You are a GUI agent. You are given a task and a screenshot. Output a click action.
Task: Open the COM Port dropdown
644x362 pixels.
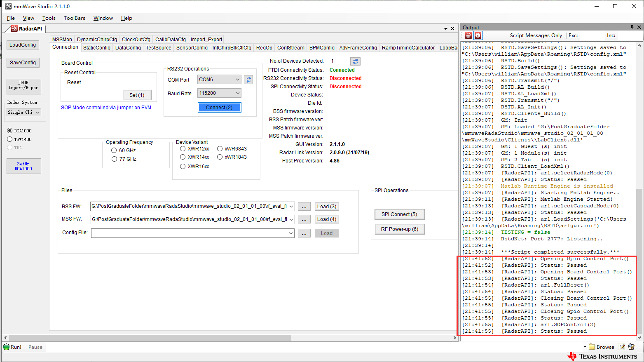[x=237, y=80]
